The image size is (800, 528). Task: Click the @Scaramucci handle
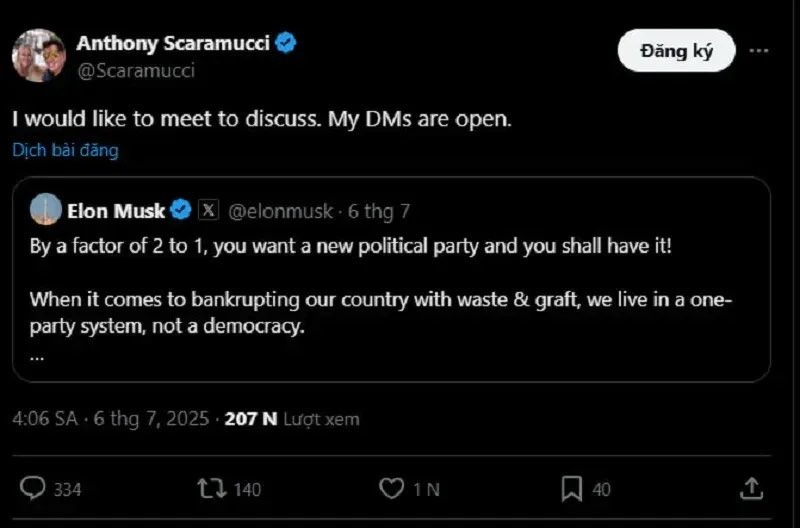[136, 70]
